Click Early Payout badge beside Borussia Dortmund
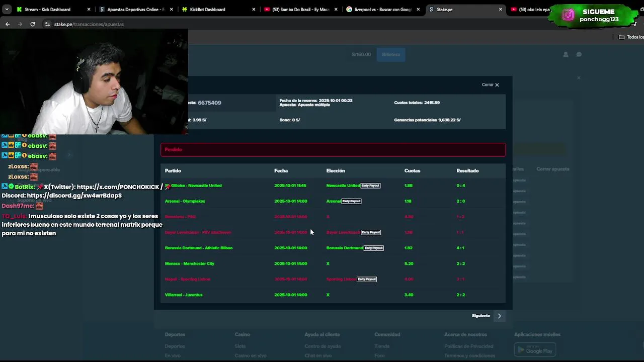This screenshot has height=362, width=644. (x=373, y=248)
